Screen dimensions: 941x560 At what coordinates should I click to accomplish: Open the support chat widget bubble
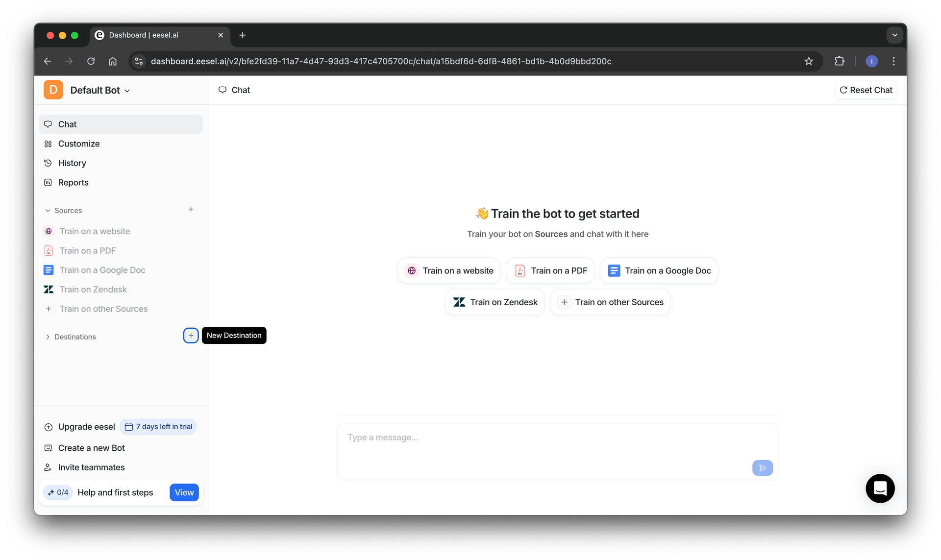click(x=880, y=488)
